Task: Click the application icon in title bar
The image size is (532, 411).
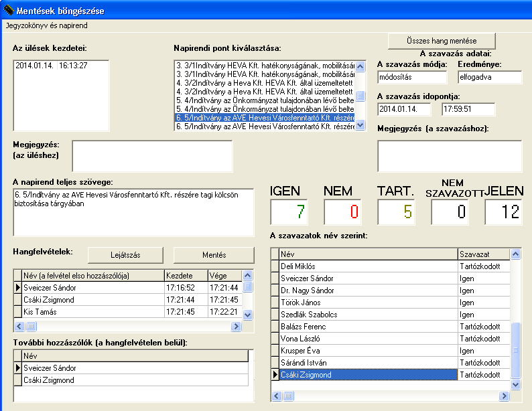Action: [8, 10]
